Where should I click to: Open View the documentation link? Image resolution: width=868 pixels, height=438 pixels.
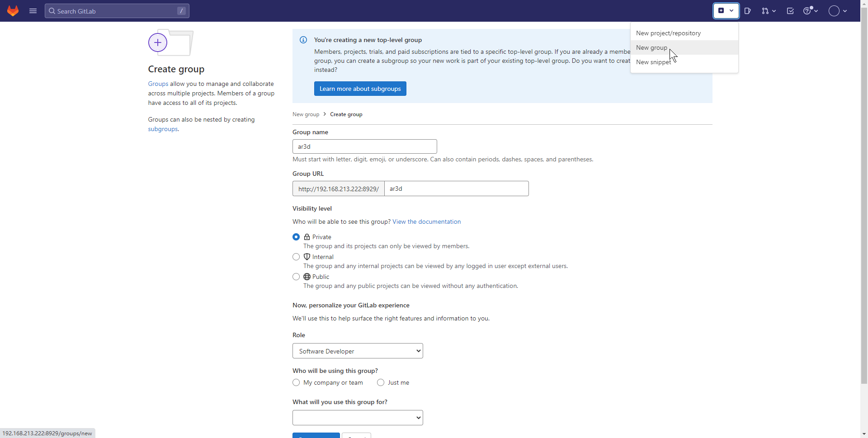[426, 221]
